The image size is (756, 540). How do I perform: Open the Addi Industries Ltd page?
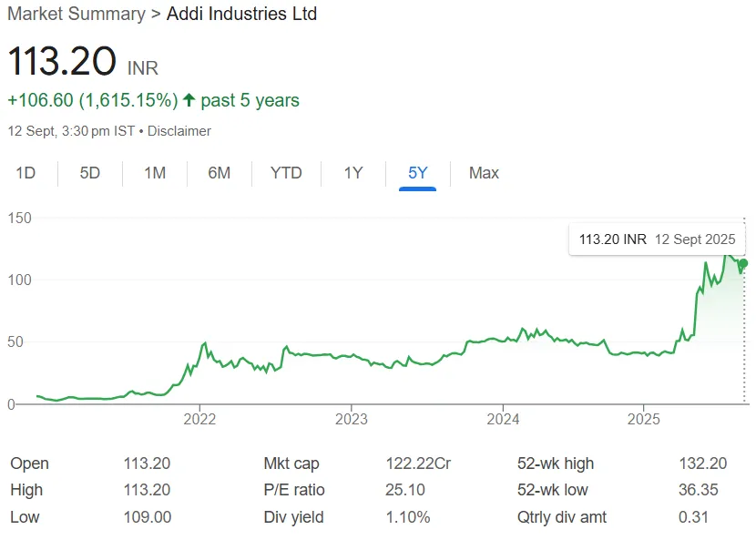click(241, 14)
